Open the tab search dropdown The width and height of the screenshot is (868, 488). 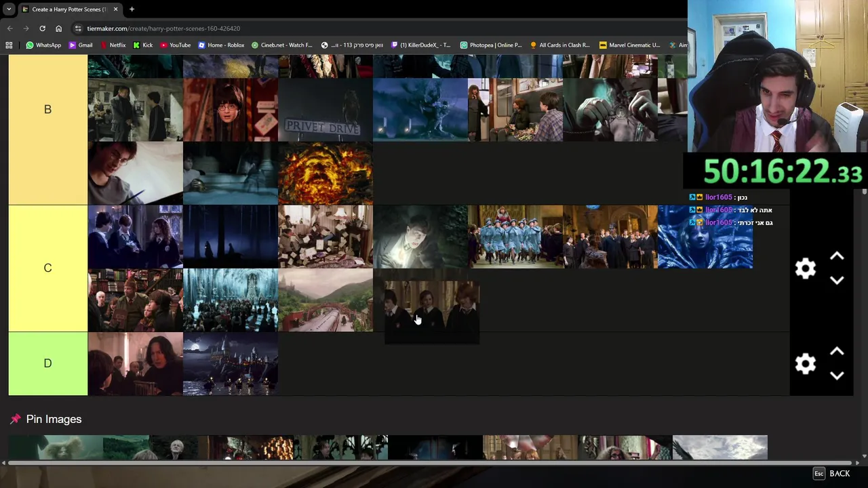[9, 9]
